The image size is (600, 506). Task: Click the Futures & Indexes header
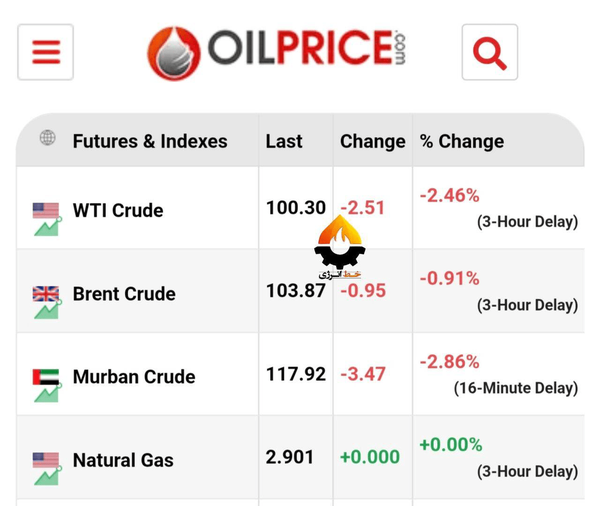150,141
